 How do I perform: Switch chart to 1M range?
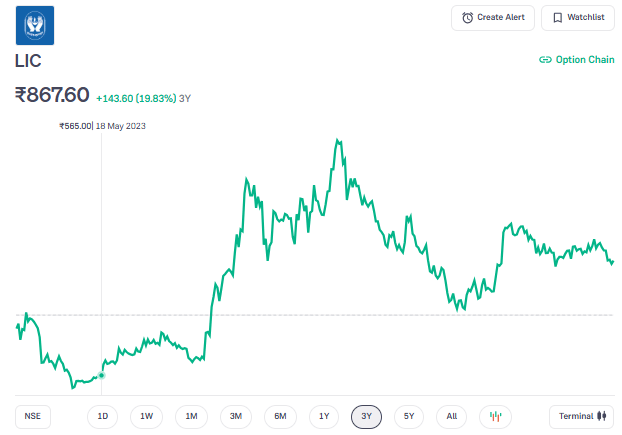point(191,416)
